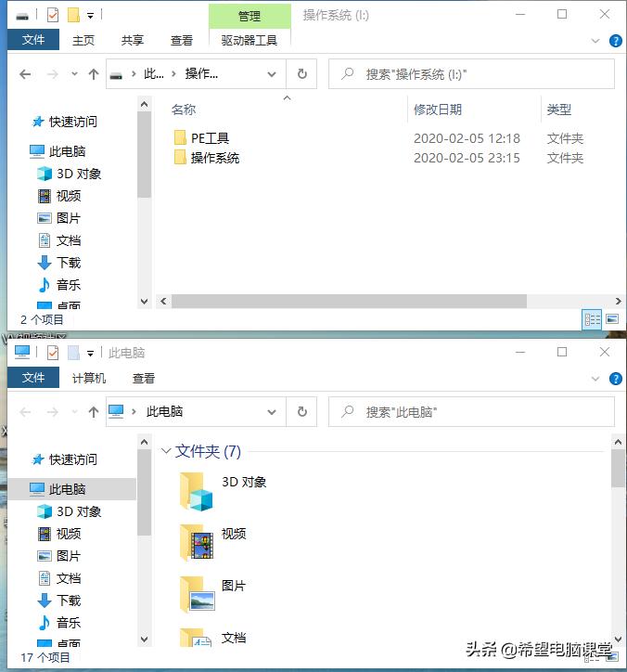627x672 pixels.
Task: Click the sidebar scroll-down arrow in 此电脑 window
Action: coord(145,639)
